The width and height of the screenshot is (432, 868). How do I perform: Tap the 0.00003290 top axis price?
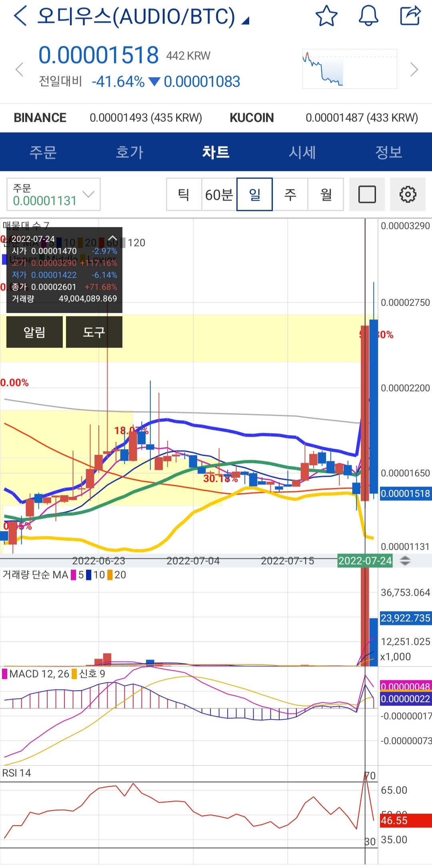[x=405, y=226]
